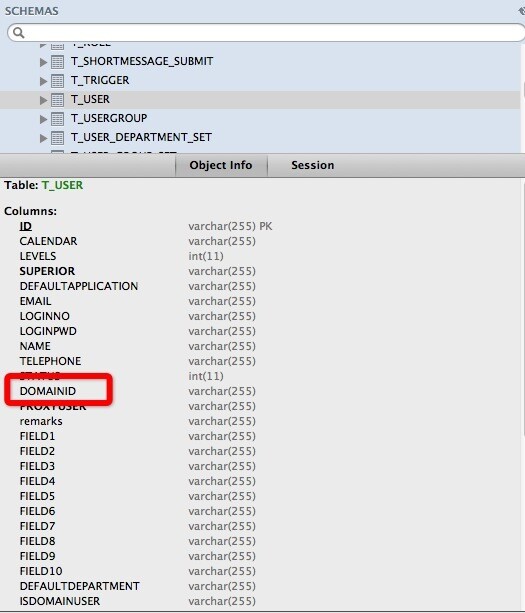Click the remarks column name
The width and height of the screenshot is (525, 613).
[x=41, y=421]
